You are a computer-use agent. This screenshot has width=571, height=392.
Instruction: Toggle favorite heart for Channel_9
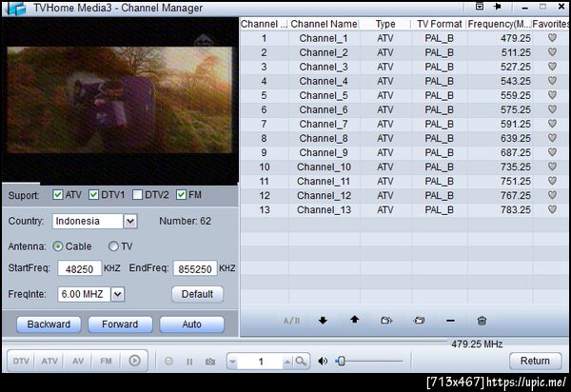(x=552, y=152)
